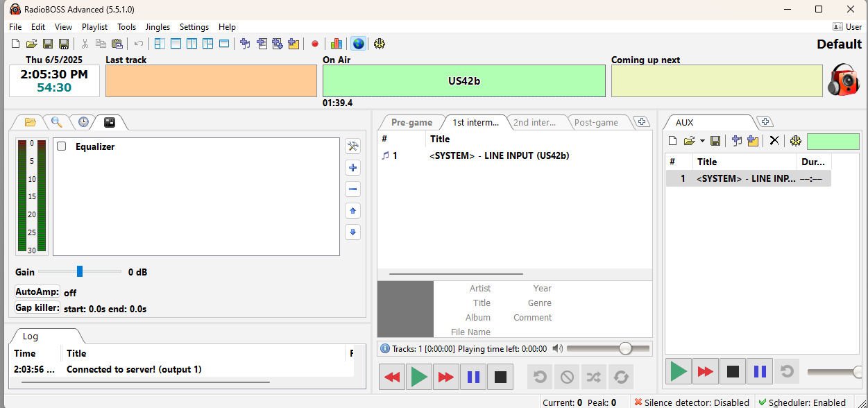Viewport: 868px width, 408px height.
Task: Toggle the broadcast globe icon
Action: pyautogui.click(x=358, y=44)
